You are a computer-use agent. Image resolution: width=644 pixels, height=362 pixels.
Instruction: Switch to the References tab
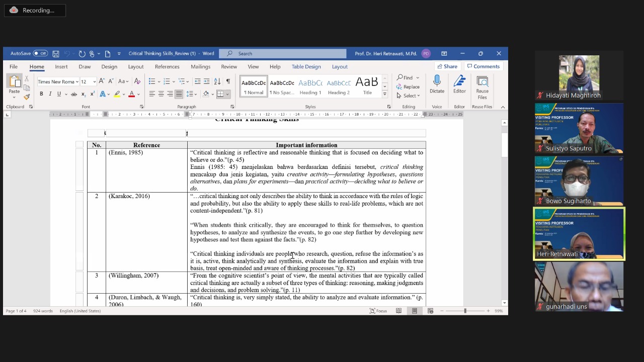[167, 66]
